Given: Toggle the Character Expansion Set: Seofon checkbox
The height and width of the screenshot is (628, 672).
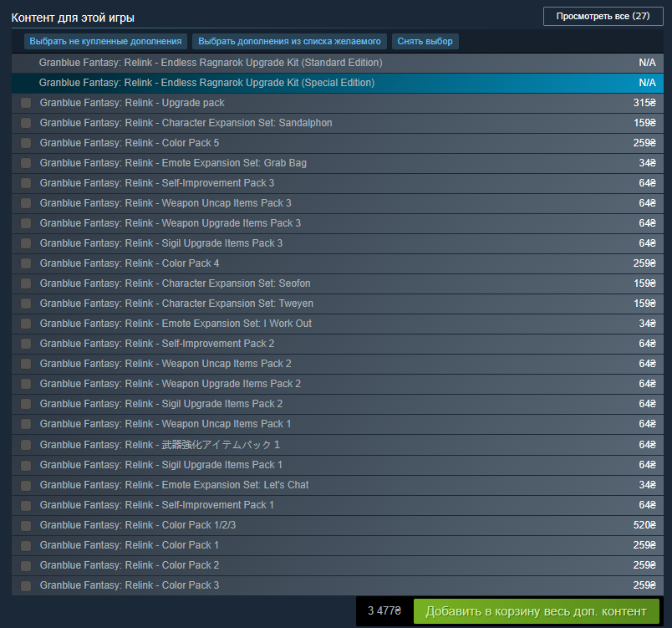Looking at the screenshot, I should pos(26,283).
